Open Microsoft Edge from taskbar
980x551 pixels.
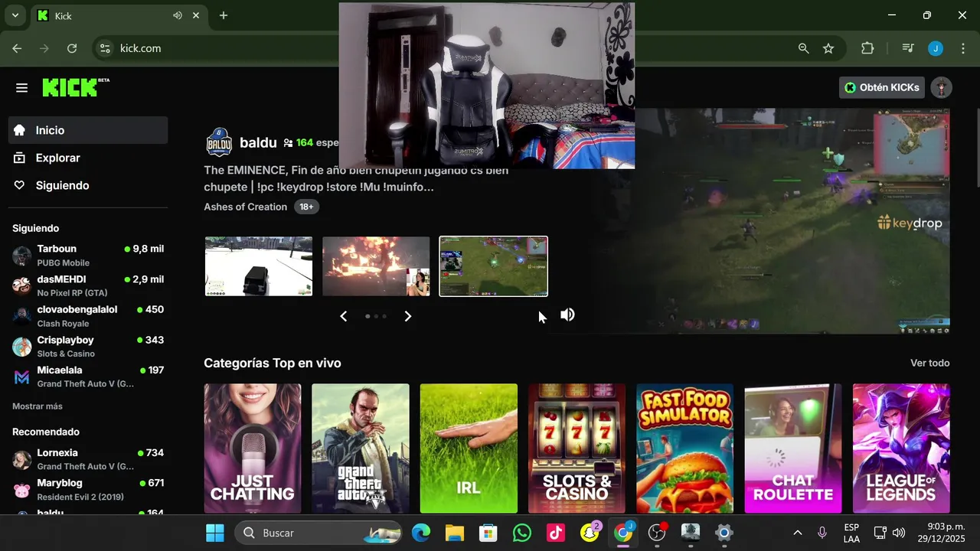coord(421,533)
